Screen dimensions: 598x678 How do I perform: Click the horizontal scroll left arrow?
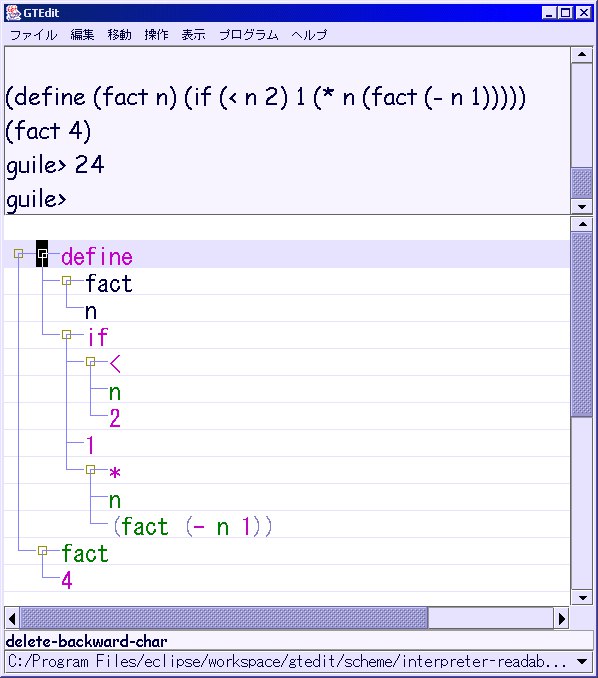(12, 619)
